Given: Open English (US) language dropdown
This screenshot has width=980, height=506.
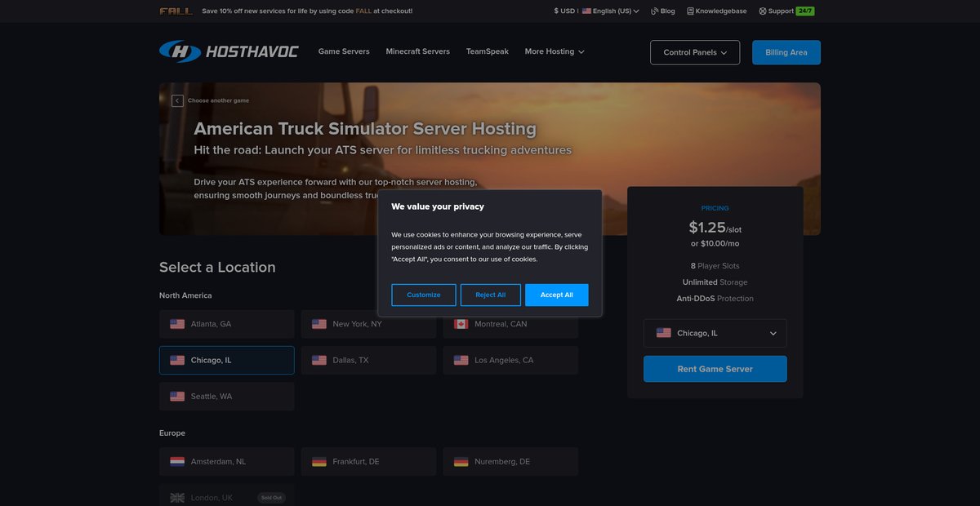Looking at the screenshot, I should point(611,11).
